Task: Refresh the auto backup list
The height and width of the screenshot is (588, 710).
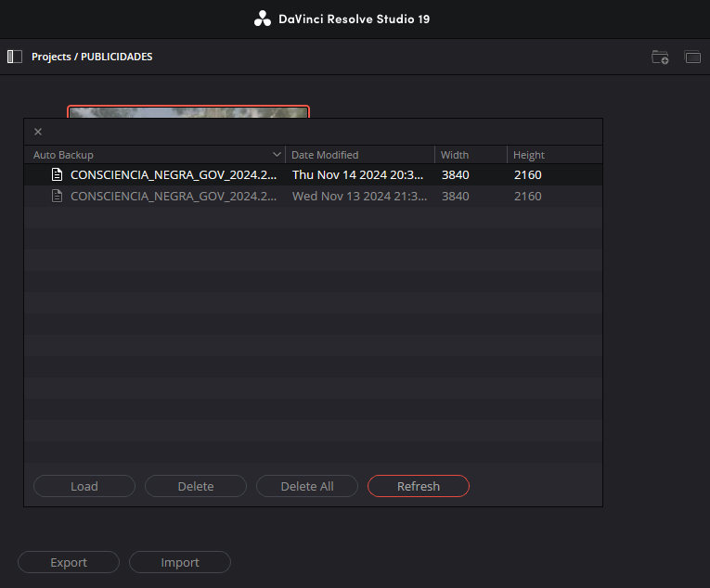Action: [419, 486]
